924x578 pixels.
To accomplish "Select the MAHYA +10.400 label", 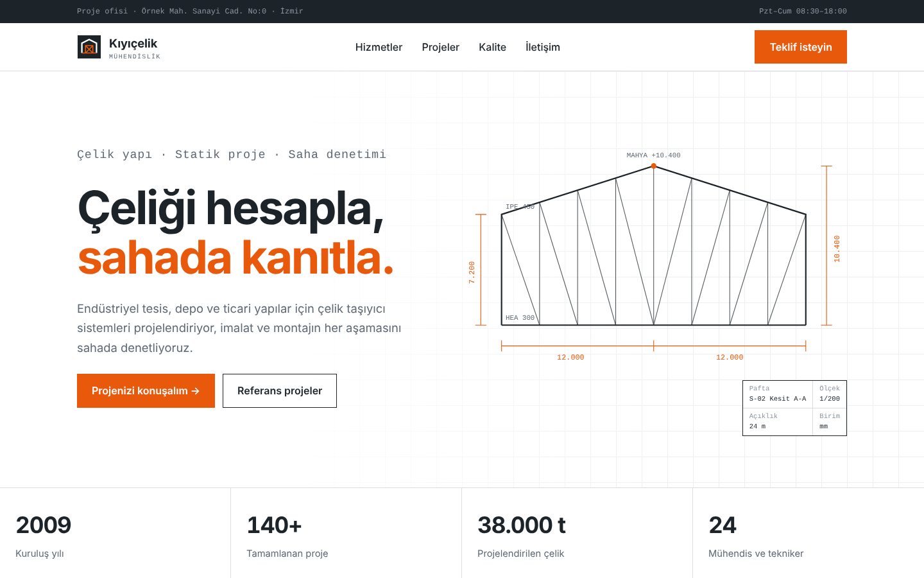I will 653,155.
